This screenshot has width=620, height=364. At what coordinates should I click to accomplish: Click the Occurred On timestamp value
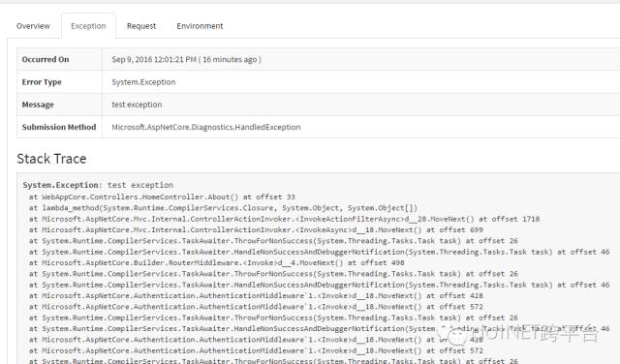[x=186, y=59]
